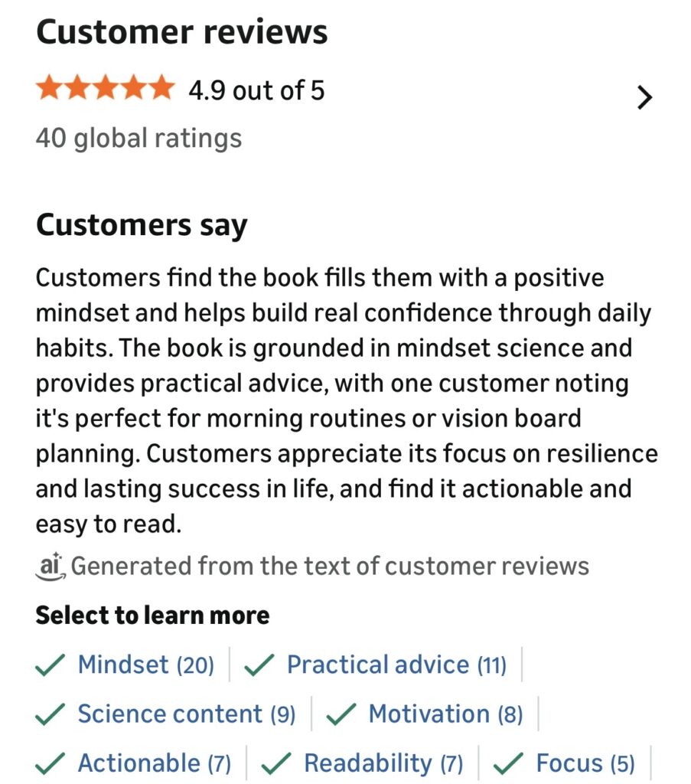This screenshot has width=691, height=784.
Task: Open the Science content (9) topic
Action: point(186,714)
